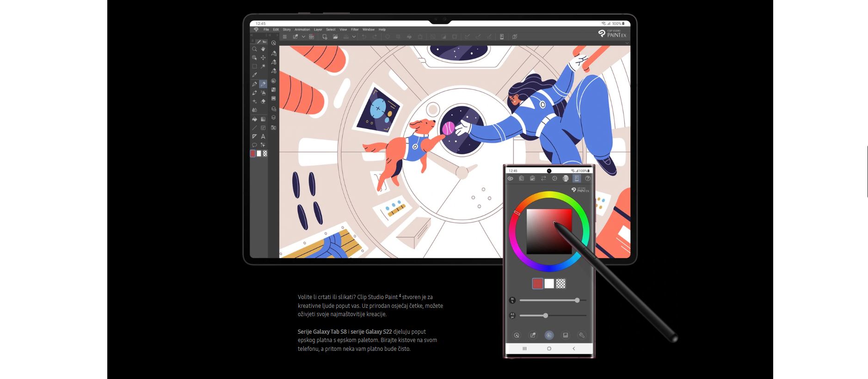Open the Layer menu on the tablet
The image size is (868, 379).
(318, 30)
